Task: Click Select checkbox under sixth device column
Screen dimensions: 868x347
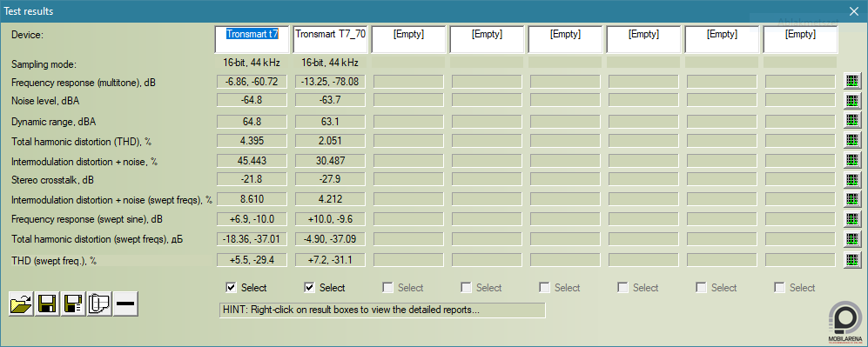Action: (622, 287)
